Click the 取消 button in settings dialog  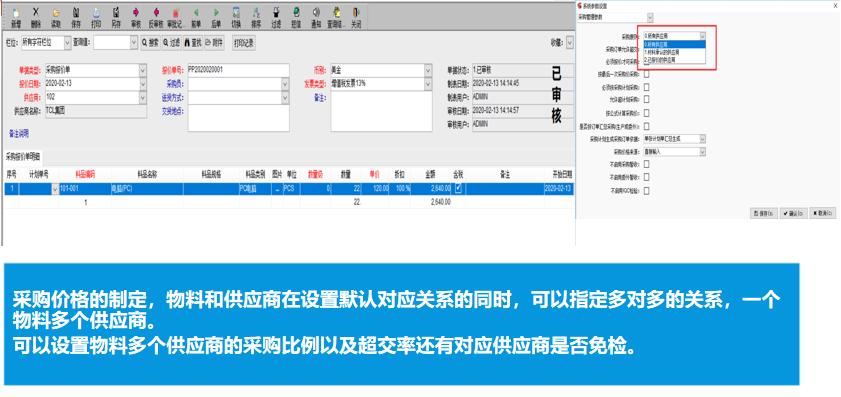point(822,214)
